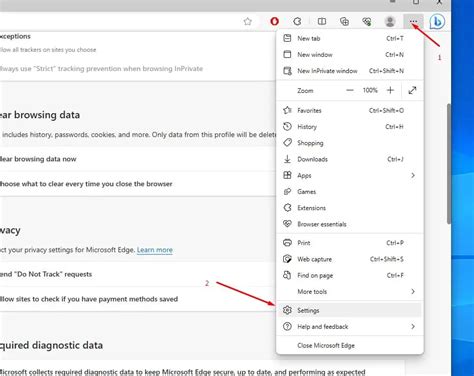
Task: Open Browser essentials heart icon in toolbar
Action: (x=367, y=22)
